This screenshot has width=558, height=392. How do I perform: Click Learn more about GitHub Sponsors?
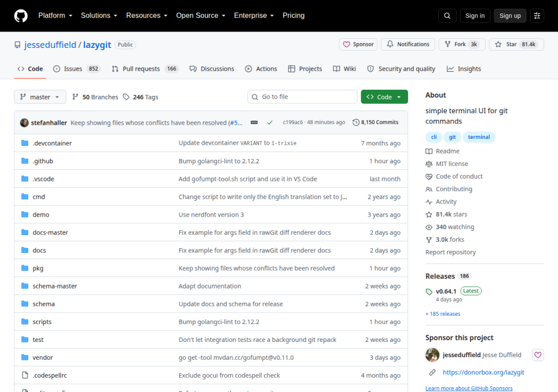click(x=469, y=388)
